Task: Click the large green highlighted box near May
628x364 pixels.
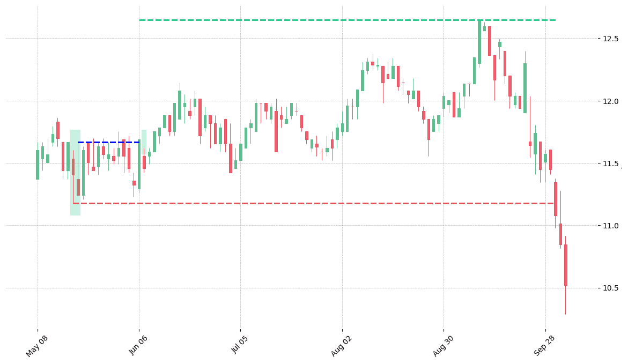Action: pyautogui.click(x=75, y=173)
